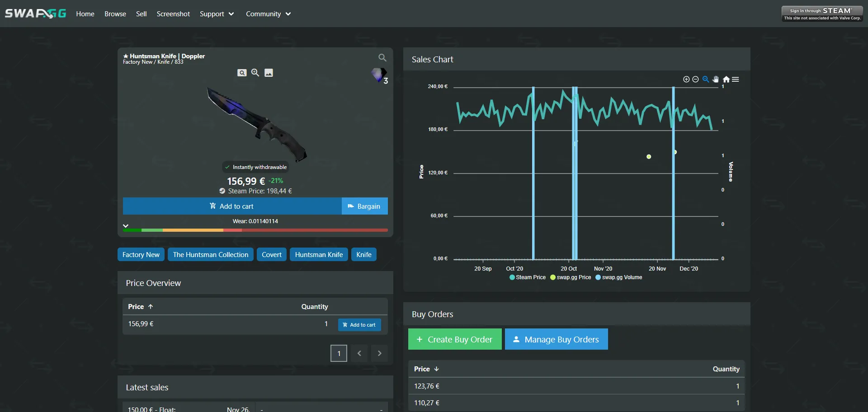
Task: Click the Create Buy Order button
Action: (x=455, y=339)
